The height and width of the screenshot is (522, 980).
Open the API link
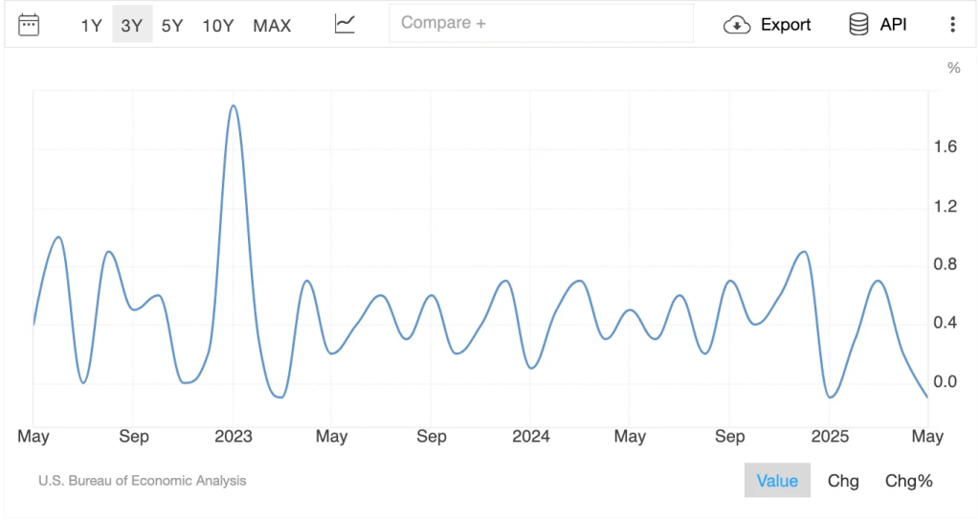pyautogui.click(x=893, y=25)
